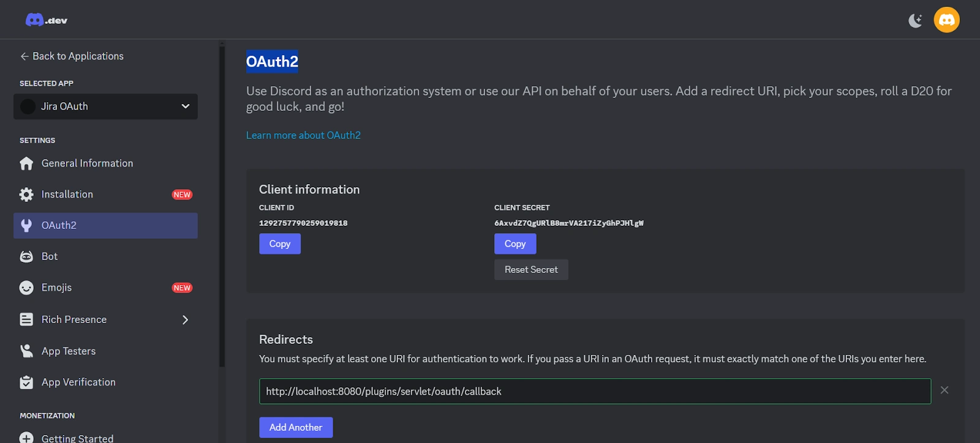Image resolution: width=980 pixels, height=443 pixels.
Task: Click Add Another redirect button
Action: 296,428
